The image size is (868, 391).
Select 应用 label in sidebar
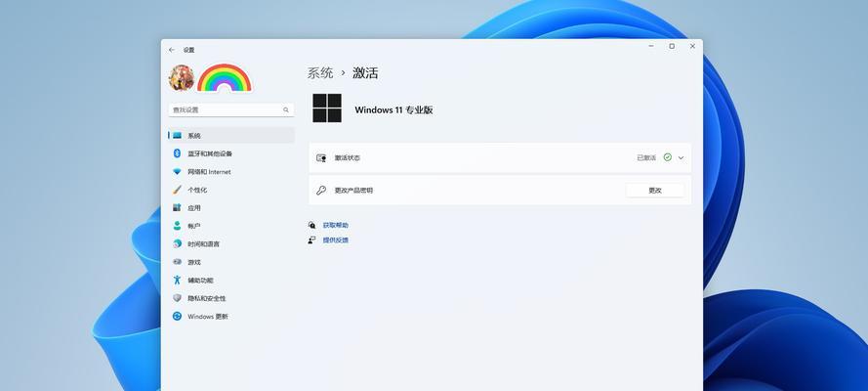(x=193, y=207)
